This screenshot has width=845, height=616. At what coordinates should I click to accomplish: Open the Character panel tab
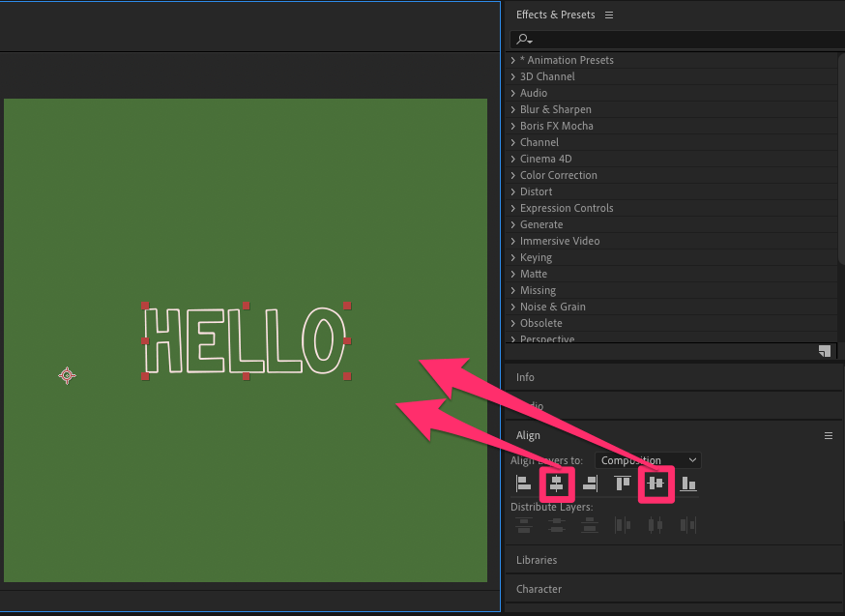[539, 589]
